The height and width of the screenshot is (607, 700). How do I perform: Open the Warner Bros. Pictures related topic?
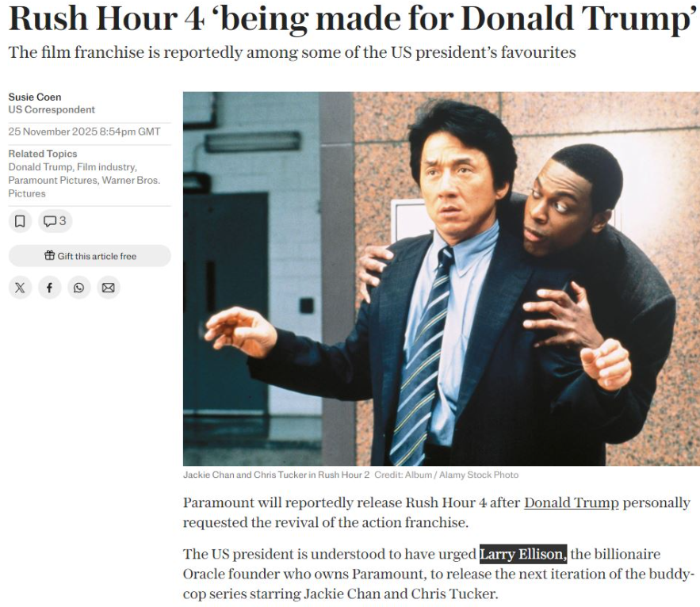pos(84,186)
